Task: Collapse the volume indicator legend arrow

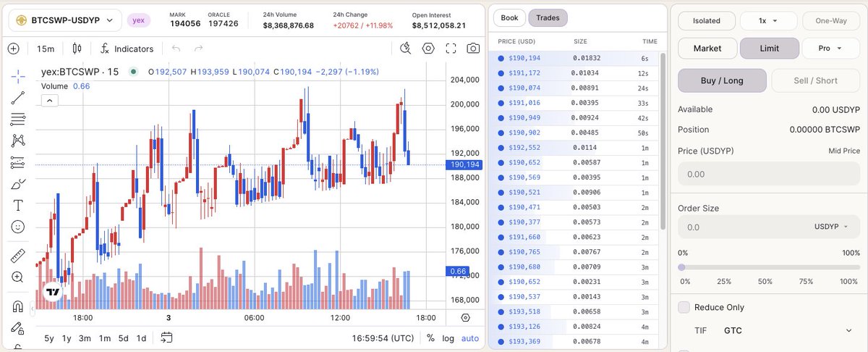Action: pos(49,101)
